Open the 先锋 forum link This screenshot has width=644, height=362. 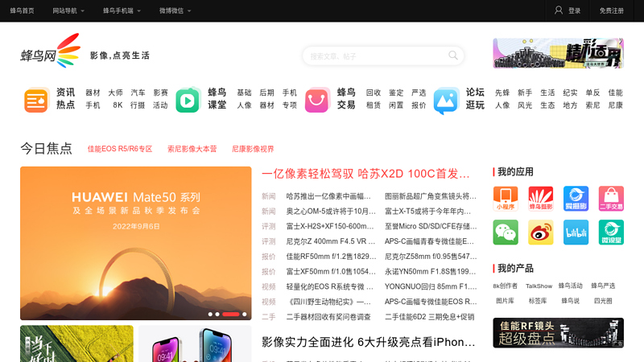click(502, 93)
